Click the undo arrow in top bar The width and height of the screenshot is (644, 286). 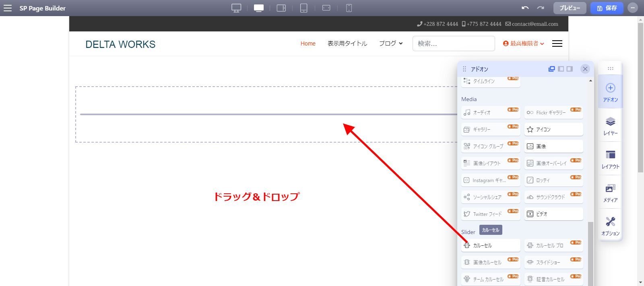pos(525,8)
